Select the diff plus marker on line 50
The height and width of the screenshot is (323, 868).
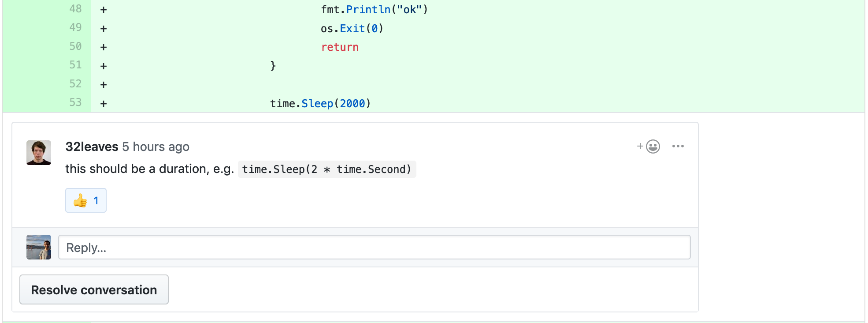[x=104, y=46]
